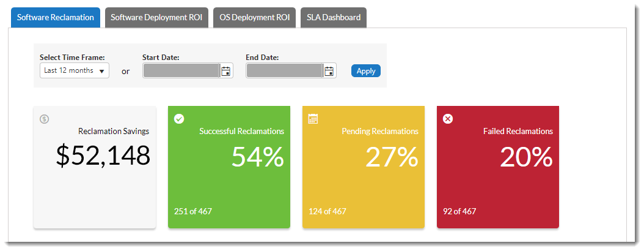Open the End Date calendar picker icon
The height and width of the screenshot is (251, 644).
click(x=329, y=71)
